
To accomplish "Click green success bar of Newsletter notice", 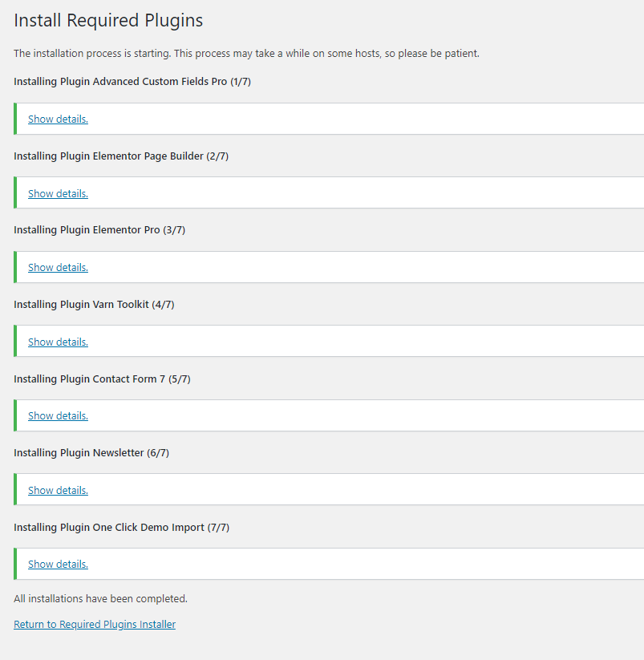I will (x=15, y=490).
